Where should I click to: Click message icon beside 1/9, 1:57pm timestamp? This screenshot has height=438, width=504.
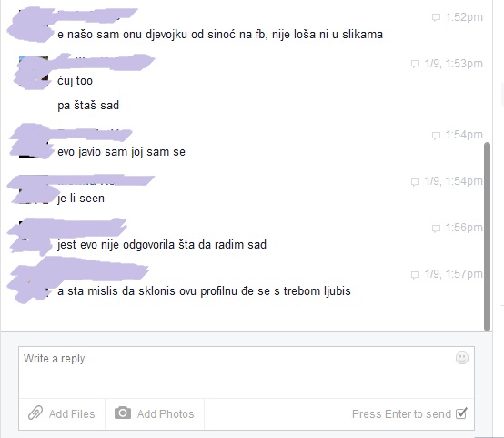click(x=415, y=275)
